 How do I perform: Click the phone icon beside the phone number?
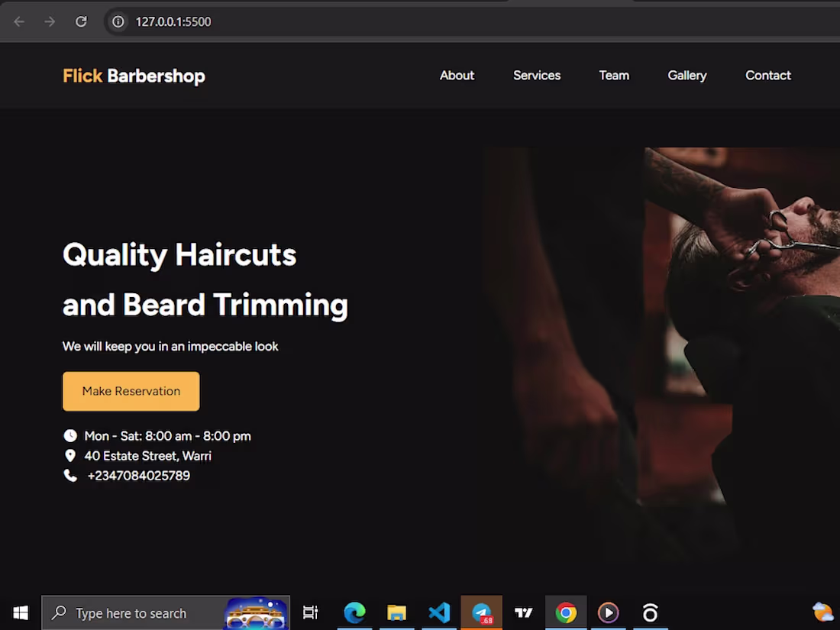(x=70, y=475)
